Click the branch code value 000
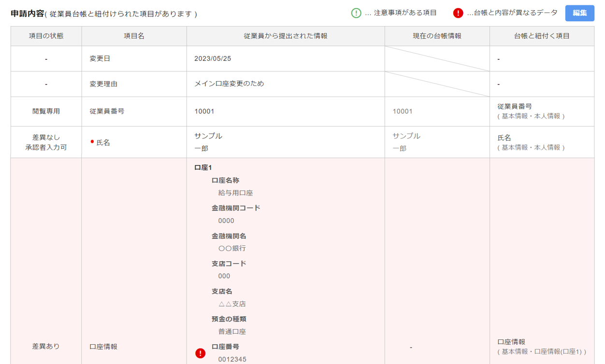The image size is (605, 364). tap(224, 276)
